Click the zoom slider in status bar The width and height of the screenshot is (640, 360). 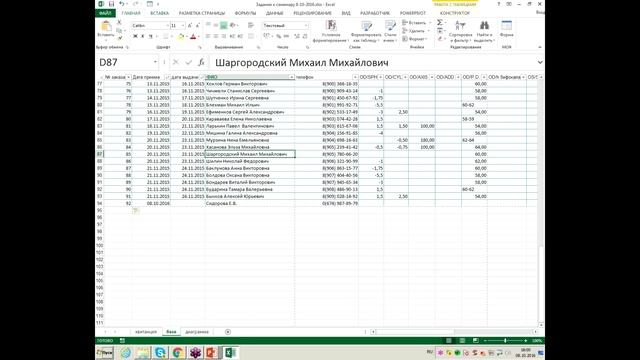coord(505,340)
